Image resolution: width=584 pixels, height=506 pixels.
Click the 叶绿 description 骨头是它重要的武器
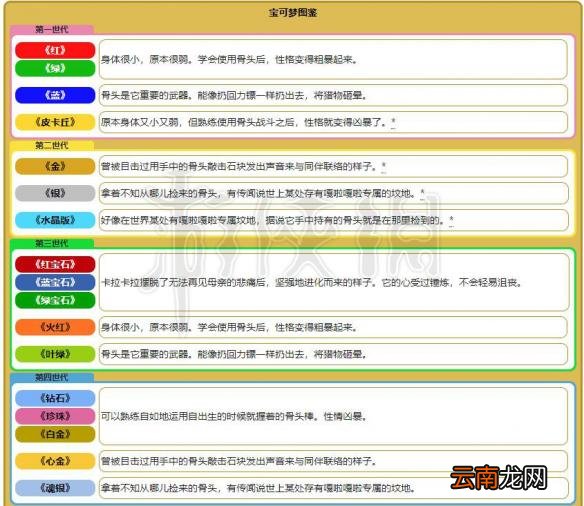234,354
